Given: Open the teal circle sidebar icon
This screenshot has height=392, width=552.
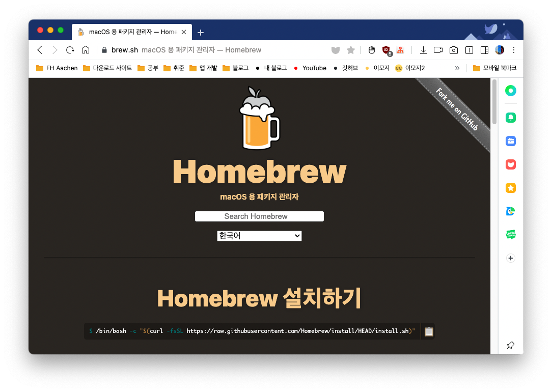Looking at the screenshot, I should click(510, 91).
